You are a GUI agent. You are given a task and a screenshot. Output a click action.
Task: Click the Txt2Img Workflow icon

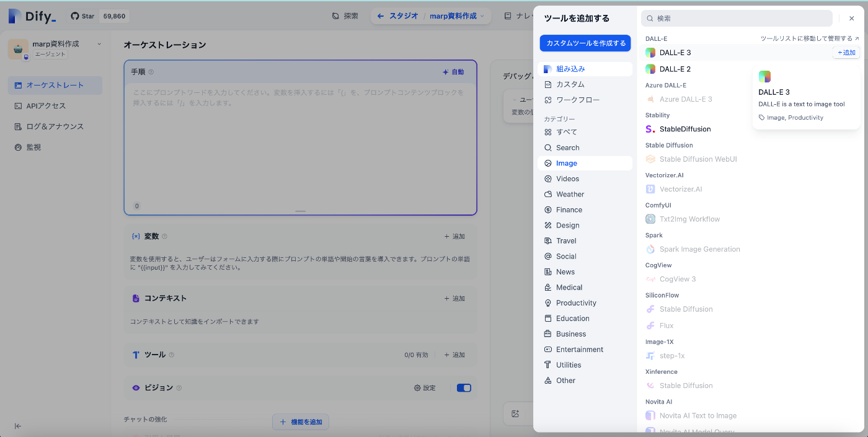650,219
